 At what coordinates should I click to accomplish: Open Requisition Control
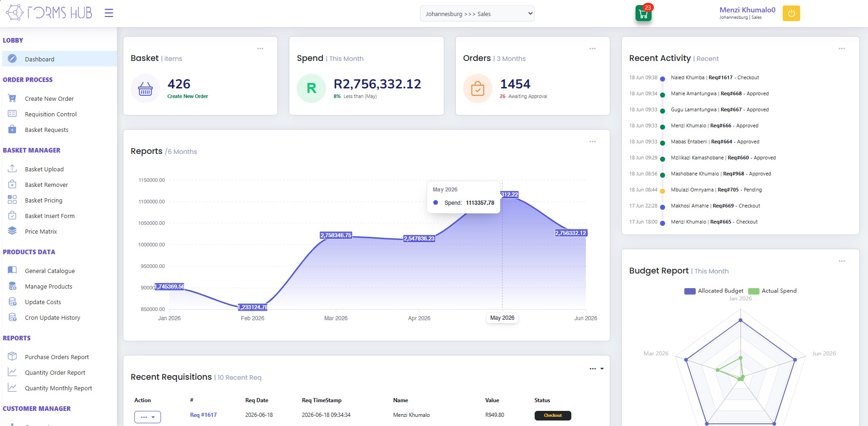51,114
